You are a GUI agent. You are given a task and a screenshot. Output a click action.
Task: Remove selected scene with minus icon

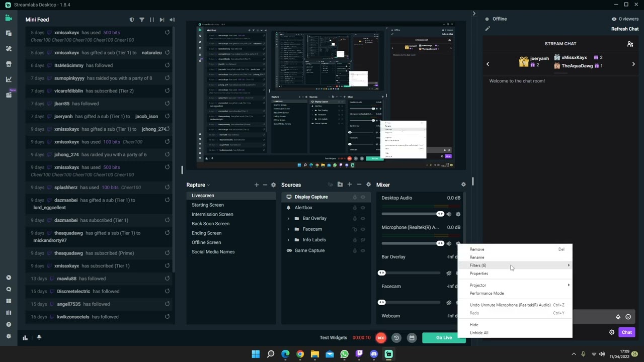[265, 185]
